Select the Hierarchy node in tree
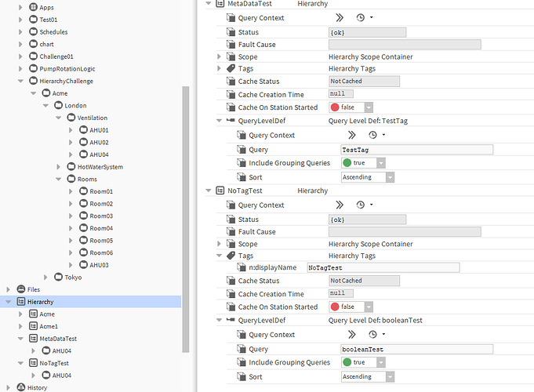 40,302
